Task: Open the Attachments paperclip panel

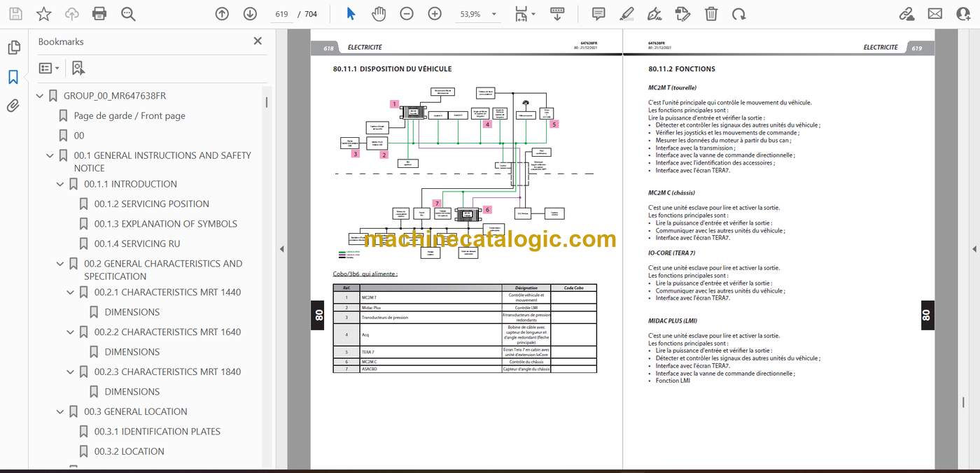Action: coord(13,106)
